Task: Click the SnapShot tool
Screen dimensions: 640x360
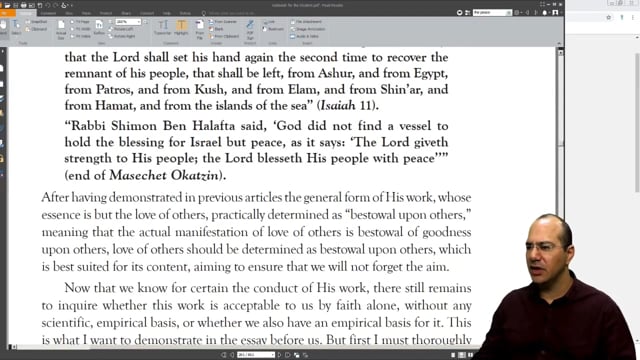Action: (x=36, y=22)
